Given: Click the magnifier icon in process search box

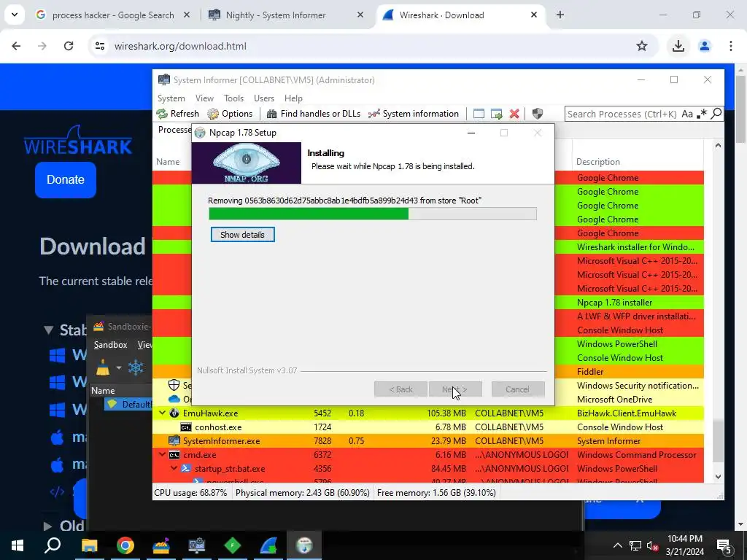Looking at the screenshot, I should coord(716,114).
